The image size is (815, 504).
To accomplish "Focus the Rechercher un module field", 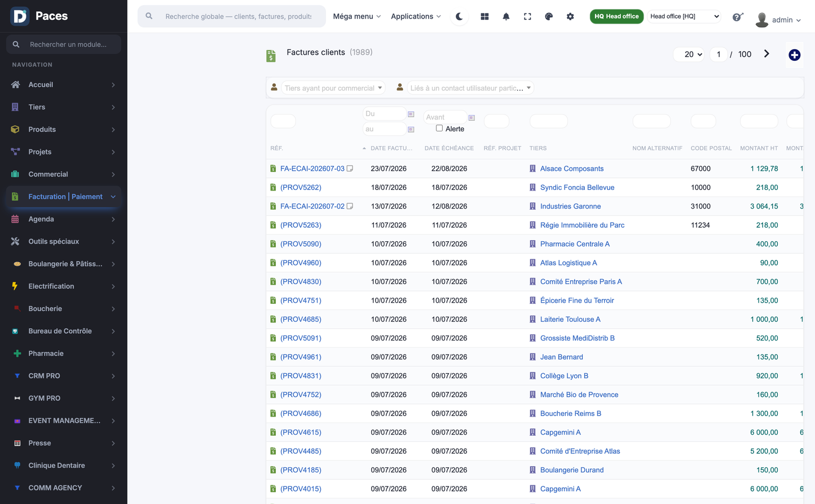I will 64,44.
